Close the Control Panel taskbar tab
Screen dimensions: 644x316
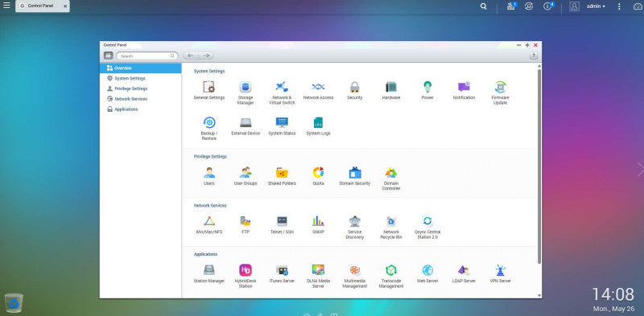pos(65,6)
